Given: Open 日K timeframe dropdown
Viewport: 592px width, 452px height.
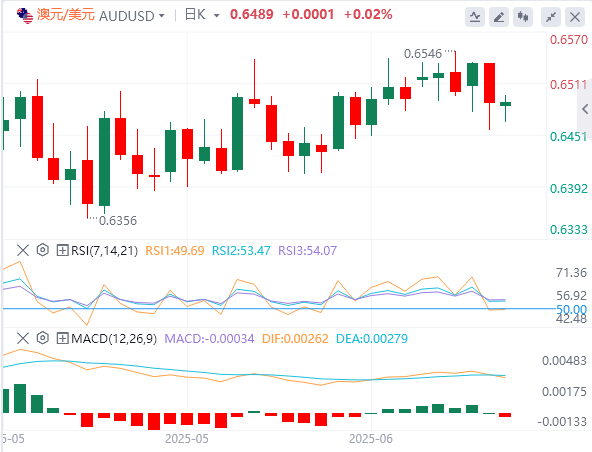Looking at the screenshot, I should point(216,16).
